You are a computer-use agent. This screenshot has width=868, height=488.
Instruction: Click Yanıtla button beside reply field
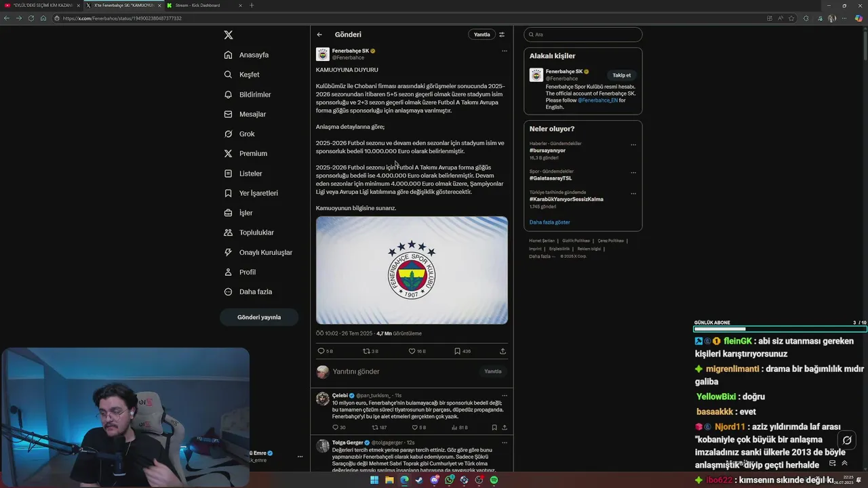493,371
